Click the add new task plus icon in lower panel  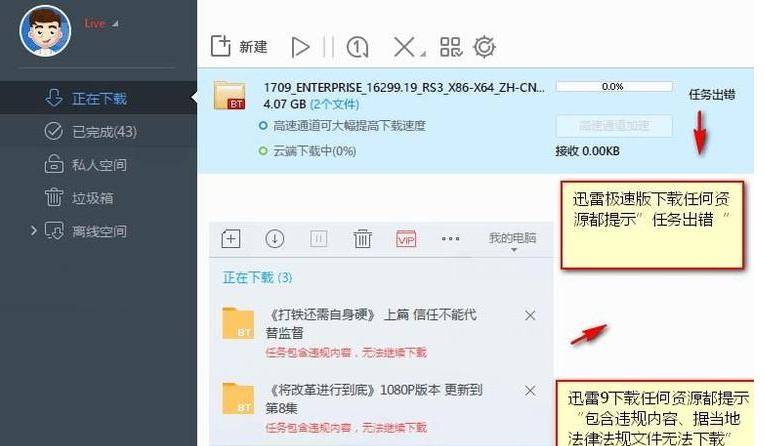[231, 239]
